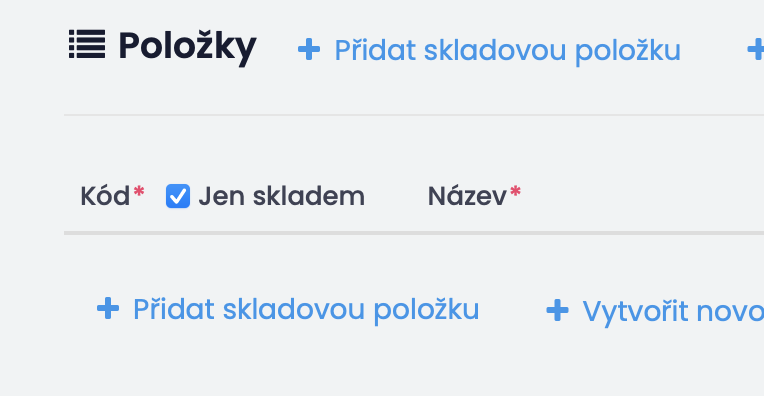Uncheck the blue Jen skladem checkbox

(x=178, y=196)
